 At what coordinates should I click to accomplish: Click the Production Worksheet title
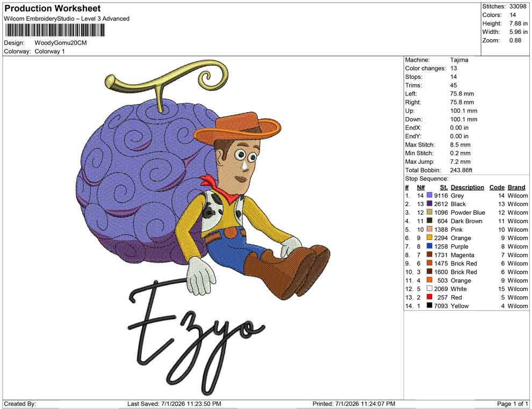[x=53, y=9]
